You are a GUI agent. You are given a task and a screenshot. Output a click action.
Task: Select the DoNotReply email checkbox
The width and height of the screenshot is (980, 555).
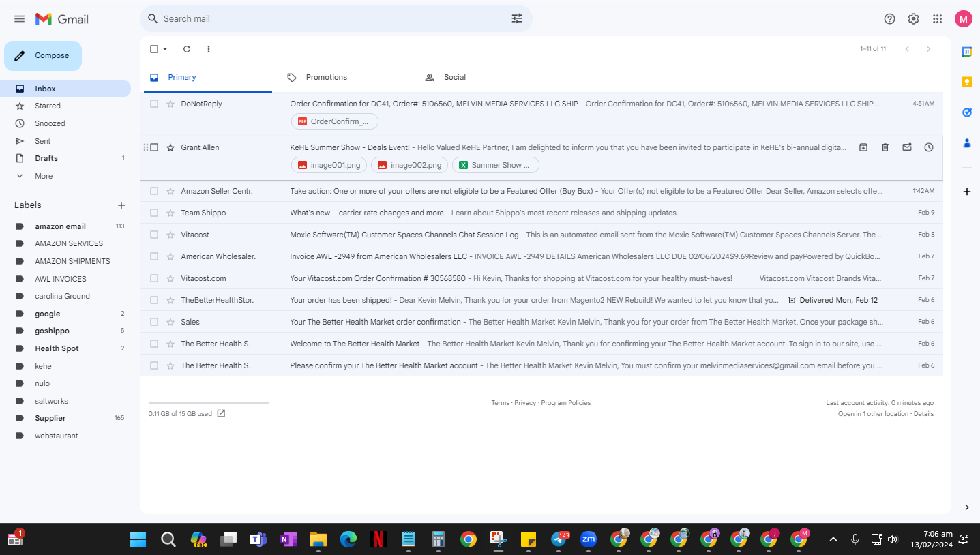point(154,104)
